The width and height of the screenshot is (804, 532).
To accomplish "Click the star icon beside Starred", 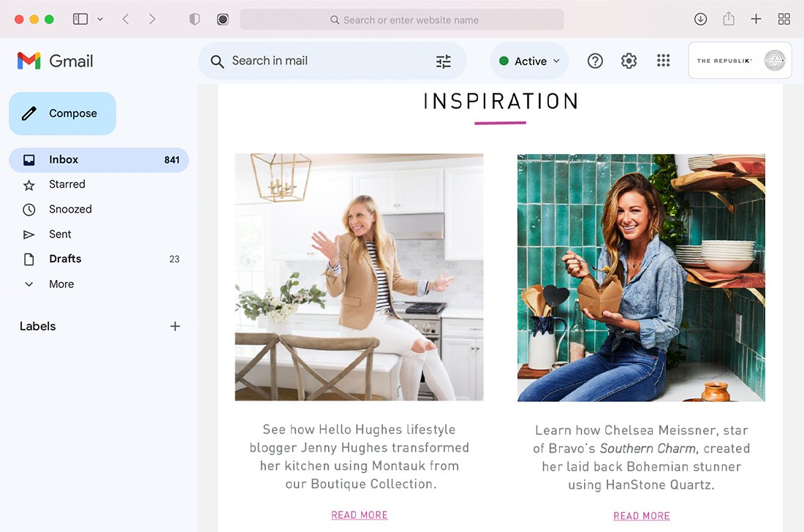I will click(29, 185).
